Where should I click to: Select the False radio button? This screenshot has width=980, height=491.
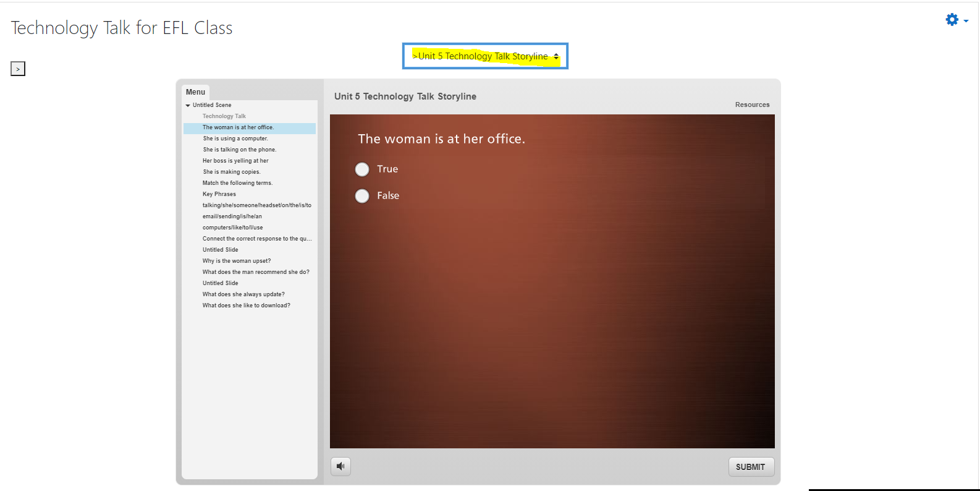coord(362,196)
